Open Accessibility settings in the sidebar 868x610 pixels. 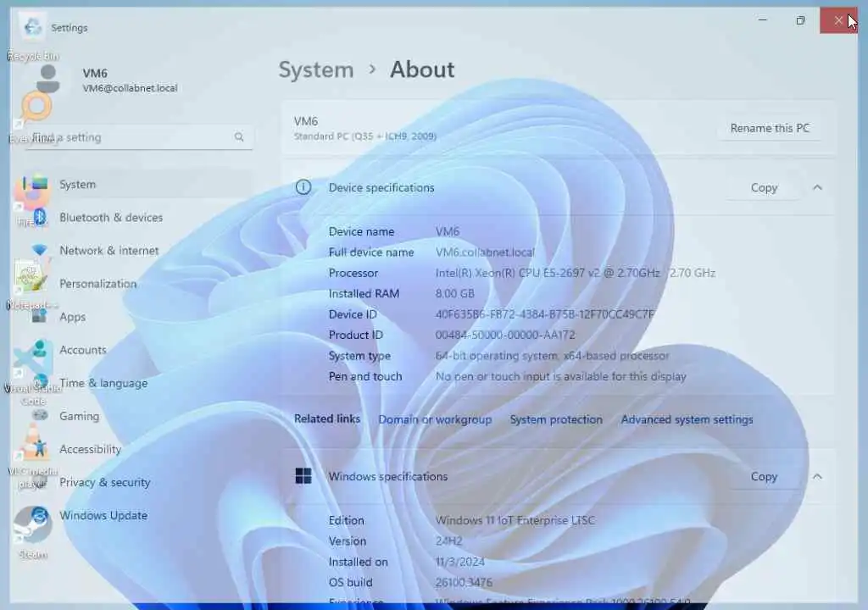click(90, 450)
